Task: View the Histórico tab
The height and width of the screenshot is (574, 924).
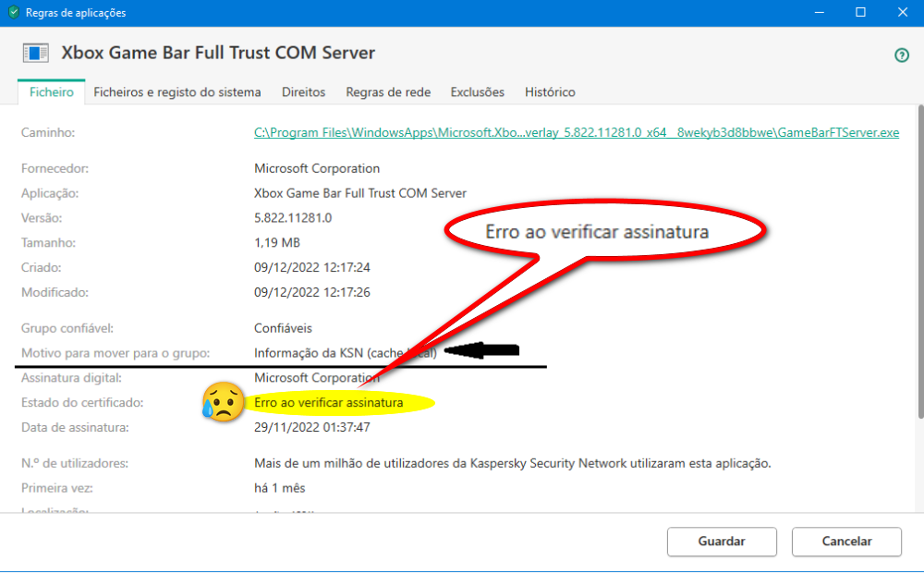Action: 550,92
